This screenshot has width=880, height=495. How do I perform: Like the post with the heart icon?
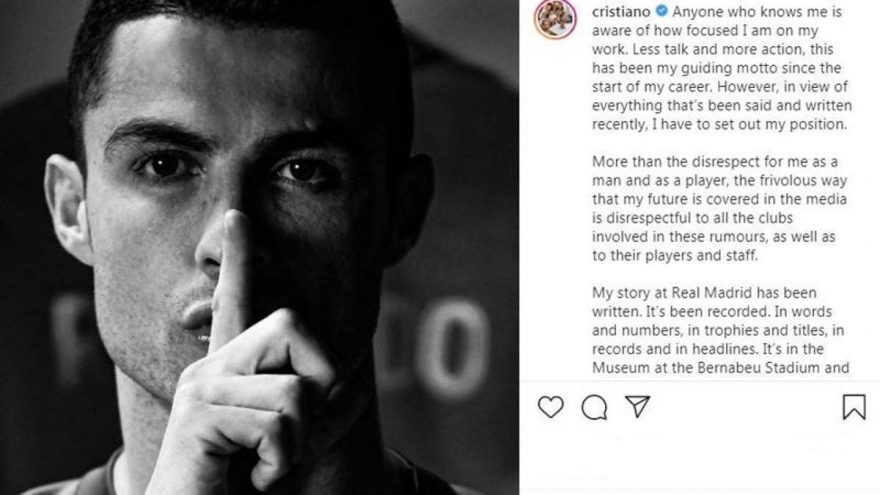pyautogui.click(x=550, y=407)
